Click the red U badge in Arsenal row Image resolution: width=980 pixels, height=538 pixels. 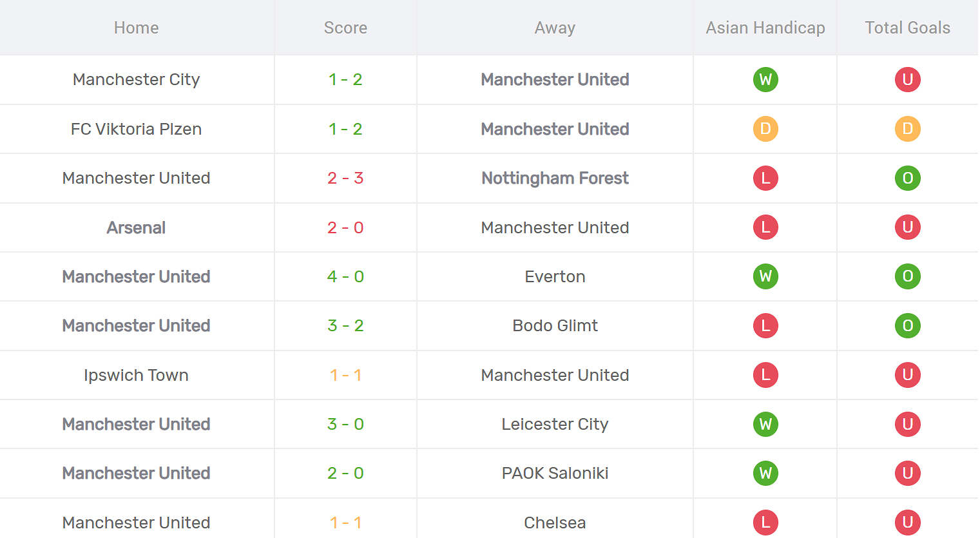point(907,227)
